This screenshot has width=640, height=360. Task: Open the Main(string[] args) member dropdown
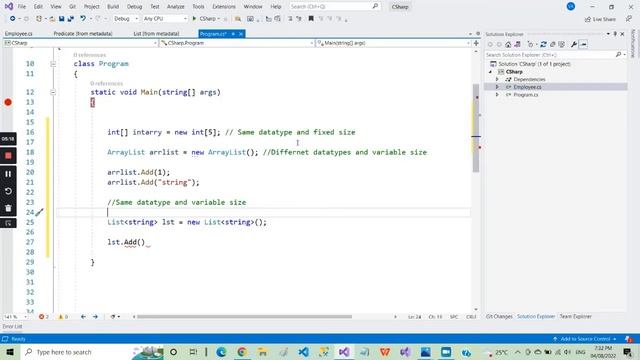coord(393,43)
